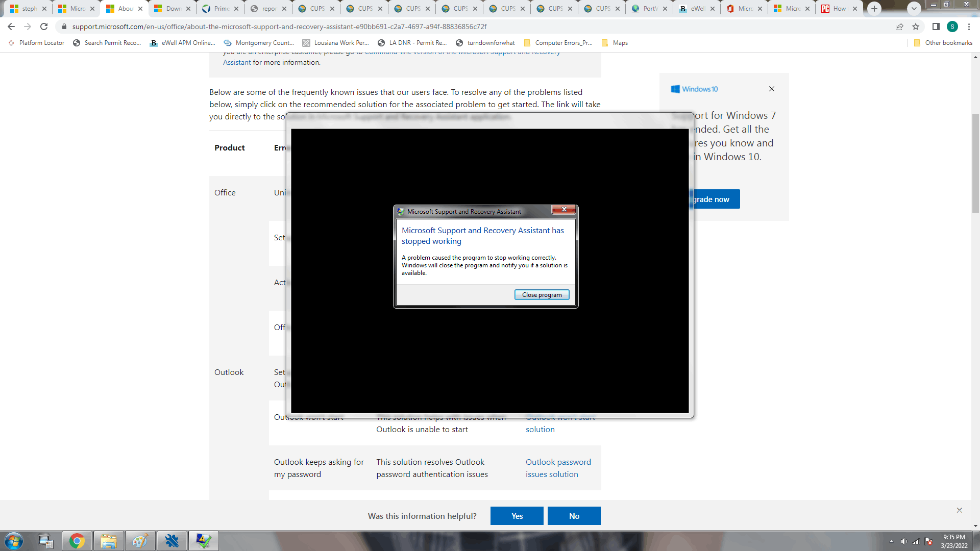Viewport: 980px width, 551px height.
Task: Expand Computer Errors_Pr... bookmark folder
Action: [x=558, y=43]
